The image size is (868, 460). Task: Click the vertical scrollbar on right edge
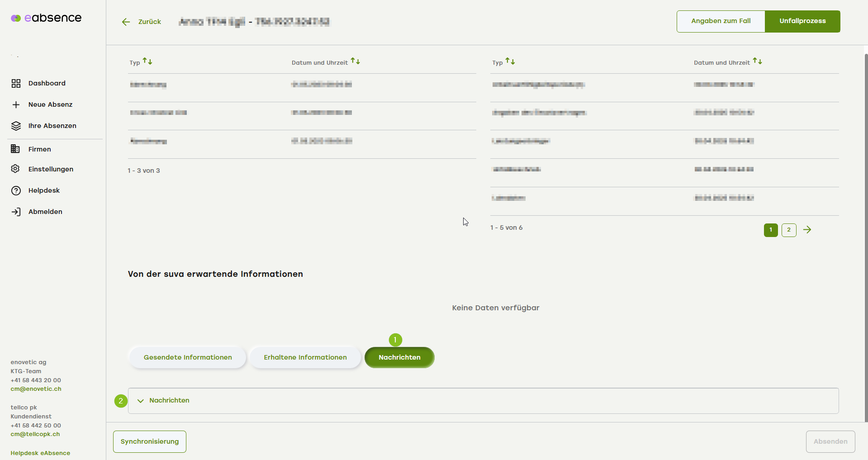(x=866, y=226)
